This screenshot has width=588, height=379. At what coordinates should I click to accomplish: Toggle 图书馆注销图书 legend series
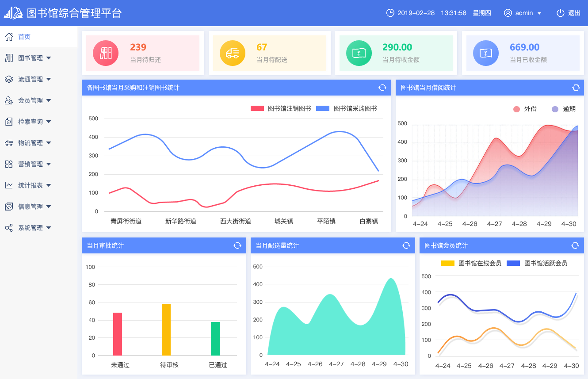point(281,108)
